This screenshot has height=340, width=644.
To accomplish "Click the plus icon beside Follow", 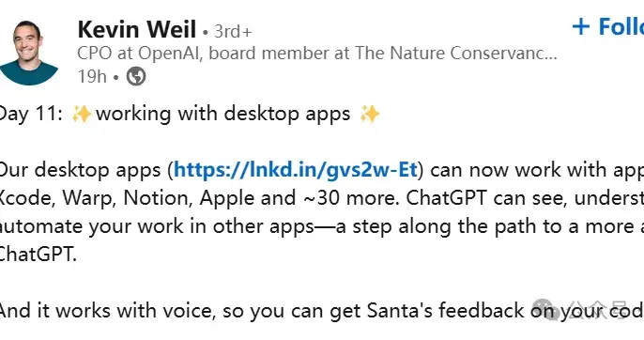I will point(581,27).
